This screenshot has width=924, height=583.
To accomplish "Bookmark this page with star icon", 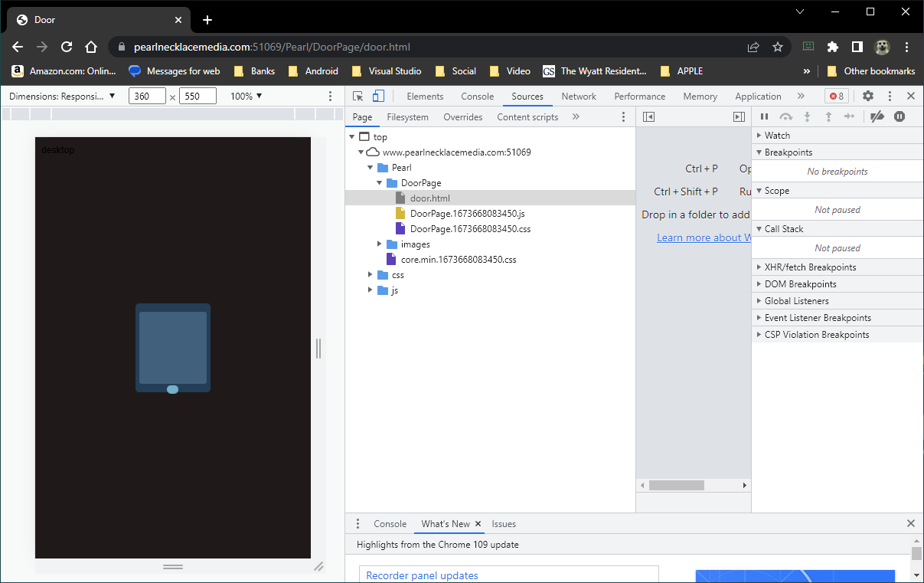I will click(778, 47).
